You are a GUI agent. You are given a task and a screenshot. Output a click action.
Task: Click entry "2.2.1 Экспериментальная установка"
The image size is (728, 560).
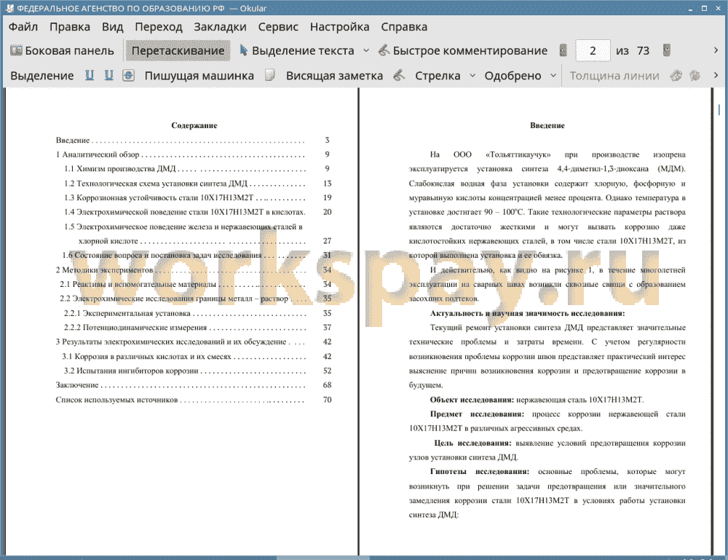click(127, 313)
